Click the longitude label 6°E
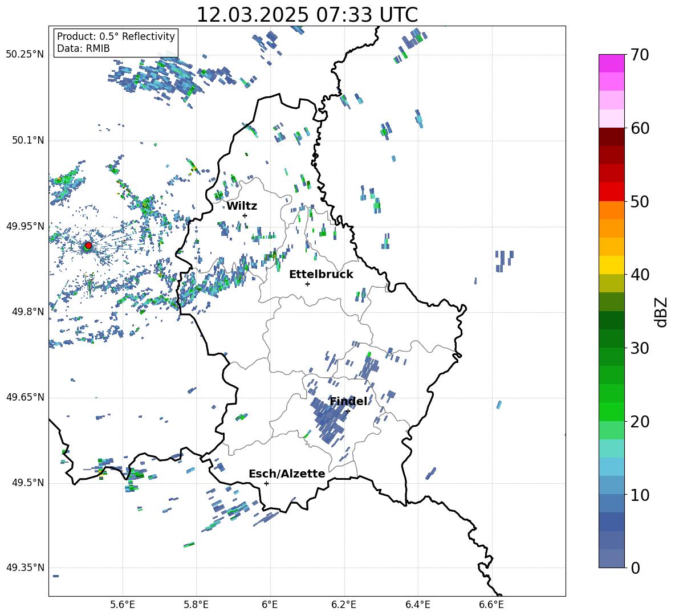The height and width of the screenshot is (616, 675). pos(270,605)
